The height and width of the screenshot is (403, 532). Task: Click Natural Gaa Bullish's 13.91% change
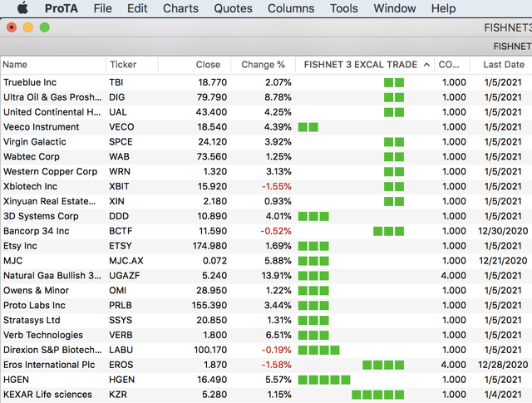(277, 276)
